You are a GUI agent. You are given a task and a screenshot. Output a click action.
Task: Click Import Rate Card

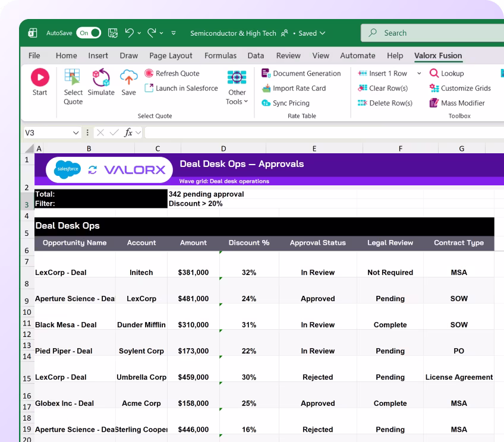pyautogui.click(x=294, y=88)
